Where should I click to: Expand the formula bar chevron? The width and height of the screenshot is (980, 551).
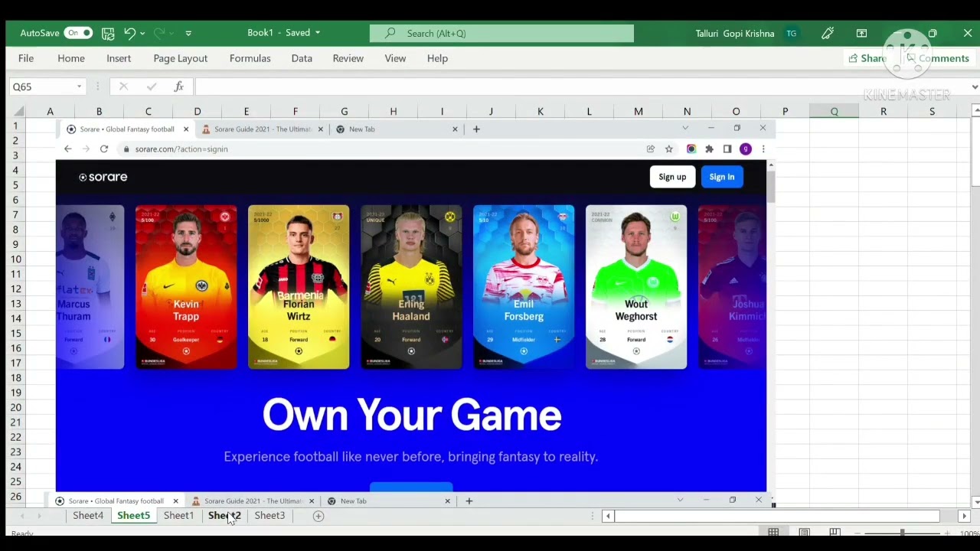[x=974, y=86]
